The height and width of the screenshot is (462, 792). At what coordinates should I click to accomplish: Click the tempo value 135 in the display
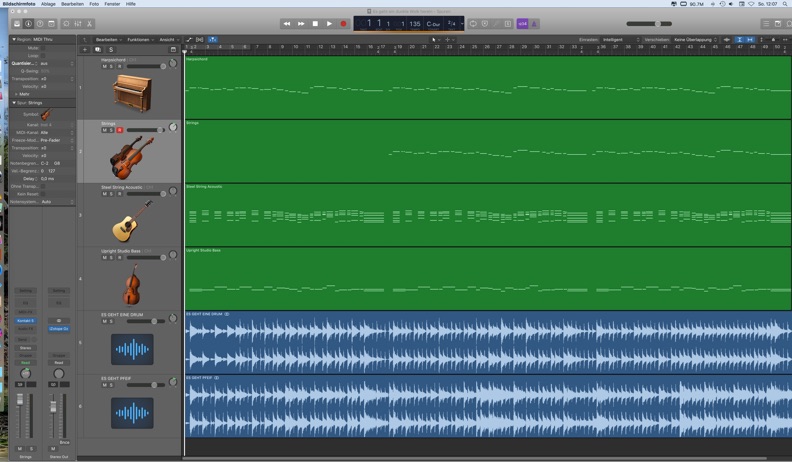(415, 24)
